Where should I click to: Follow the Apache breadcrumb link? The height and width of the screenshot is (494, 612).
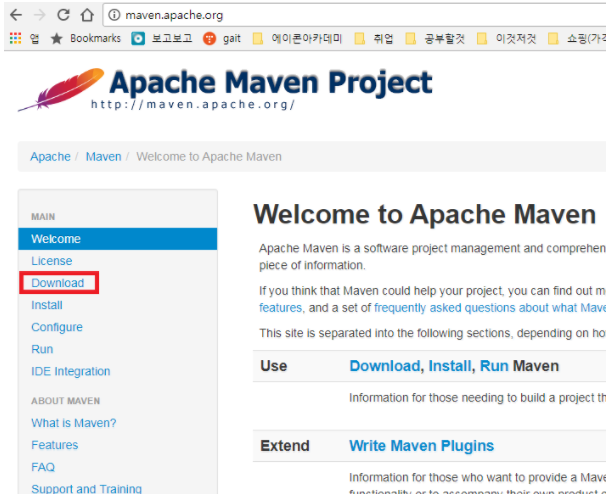50,156
